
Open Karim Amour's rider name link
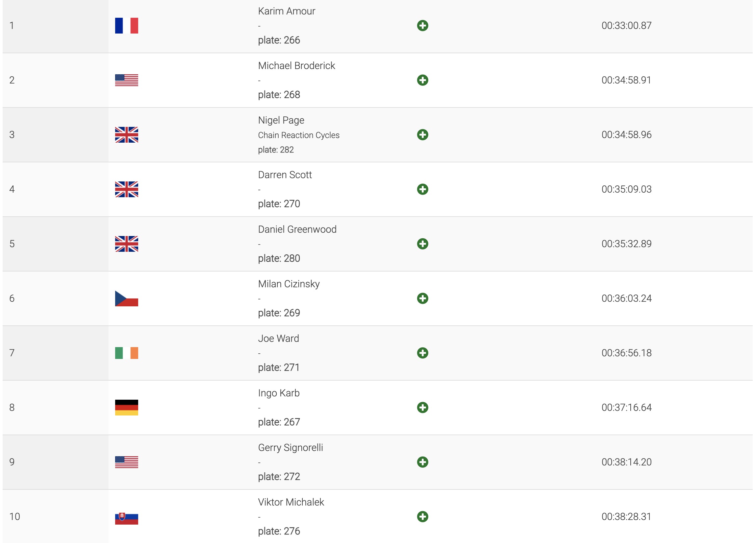pyautogui.click(x=286, y=11)
